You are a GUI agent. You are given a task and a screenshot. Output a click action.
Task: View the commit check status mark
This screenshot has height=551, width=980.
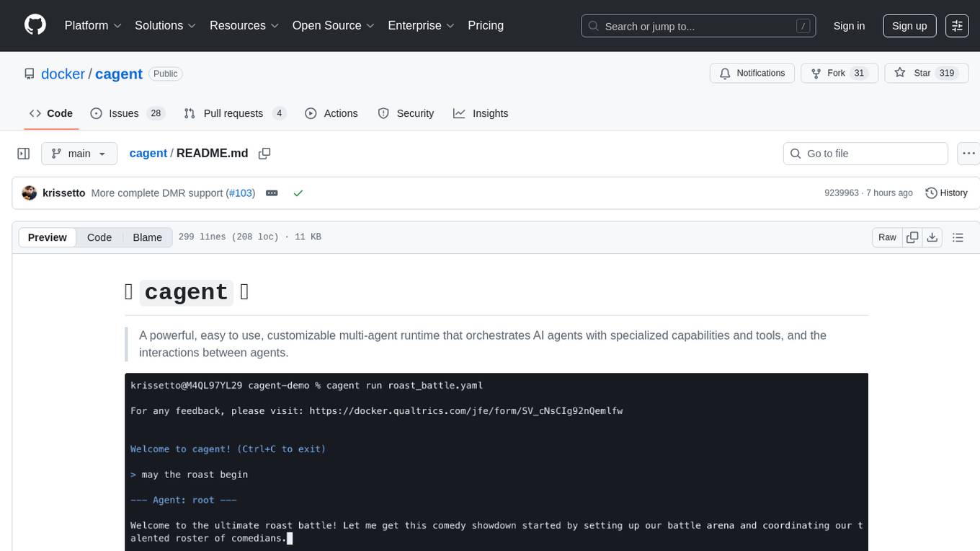tap(298, 193)
